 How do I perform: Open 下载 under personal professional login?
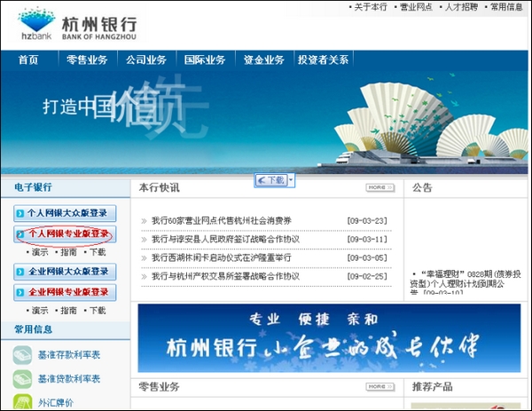(98, 252)
